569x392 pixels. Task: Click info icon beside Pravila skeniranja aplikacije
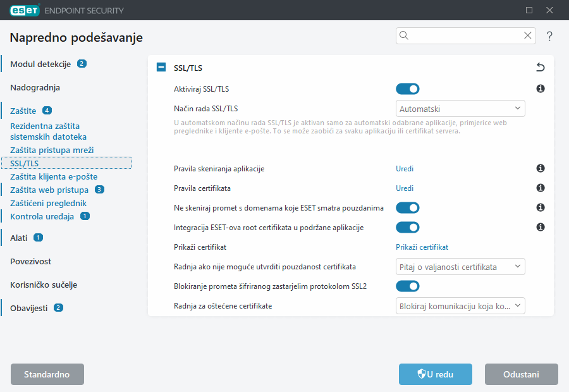point(540,168)
